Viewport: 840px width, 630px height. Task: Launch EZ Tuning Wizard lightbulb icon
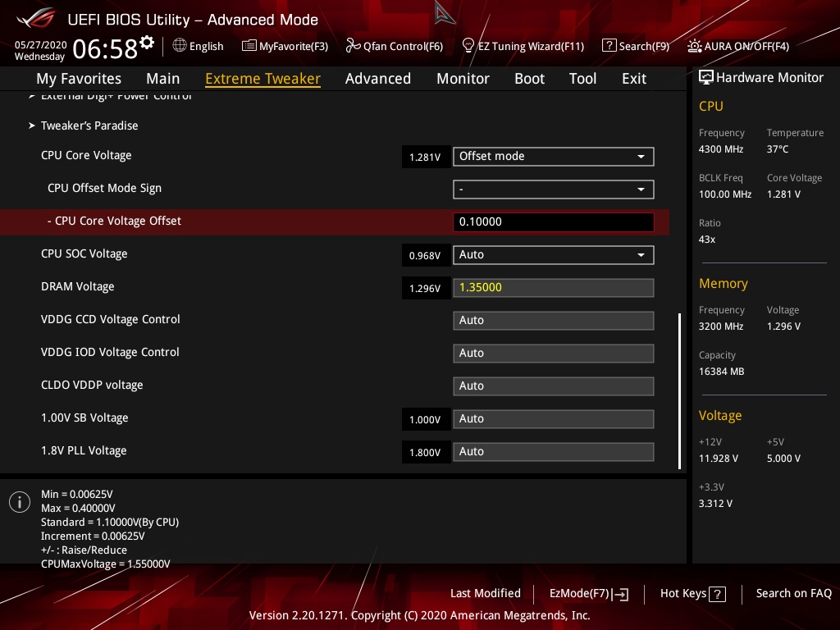(x=468, y=46)
